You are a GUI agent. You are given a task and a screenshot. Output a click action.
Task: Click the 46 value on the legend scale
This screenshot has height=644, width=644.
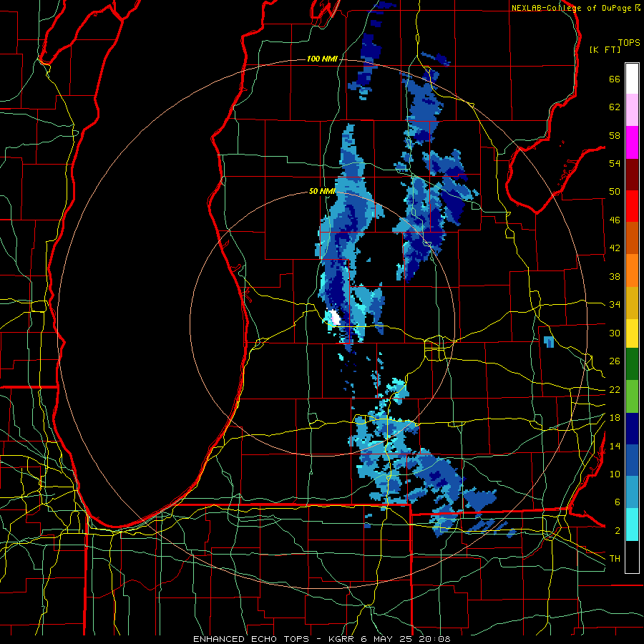pos(615,220)
